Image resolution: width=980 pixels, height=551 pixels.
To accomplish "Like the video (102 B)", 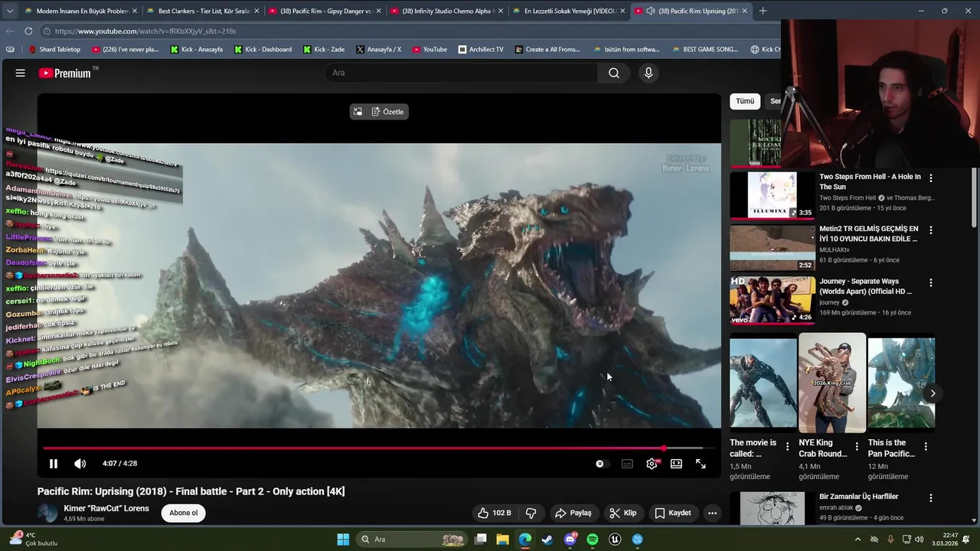I will (x=495, y=513).
